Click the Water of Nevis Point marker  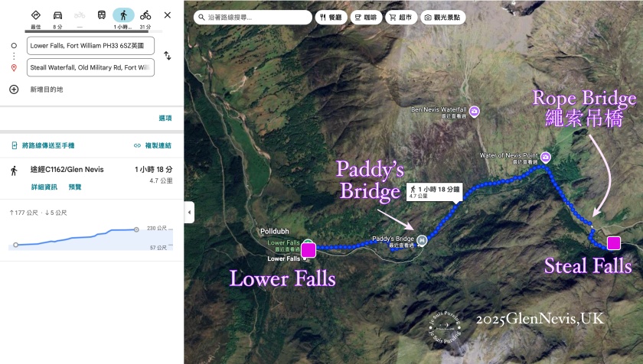(545, 157)
